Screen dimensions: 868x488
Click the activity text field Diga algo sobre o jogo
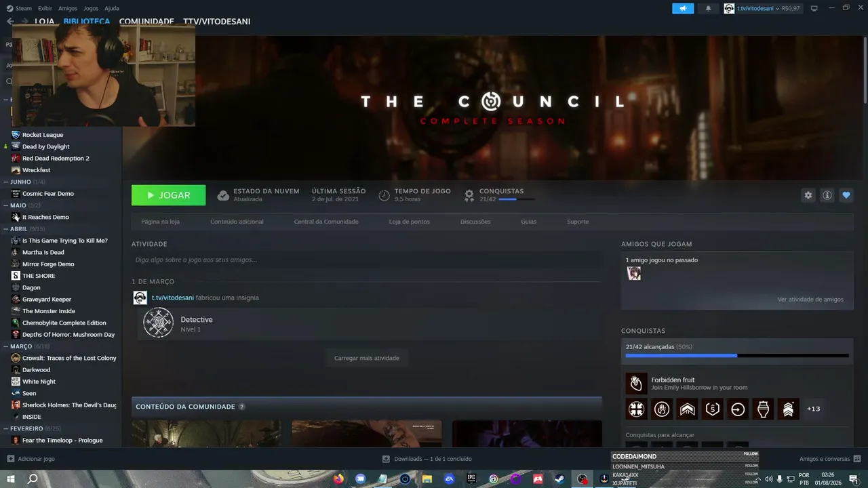pos(367,260)
